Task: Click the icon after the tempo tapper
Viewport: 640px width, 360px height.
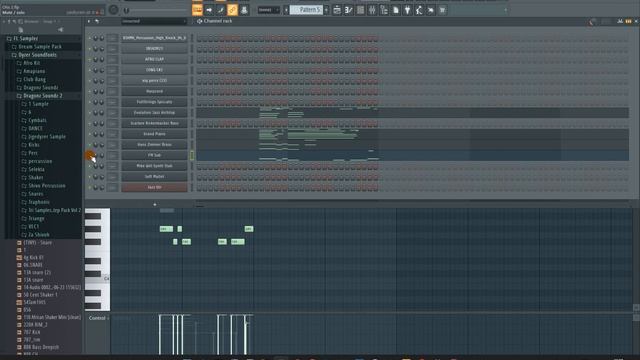Action: [x=431, y=10]
